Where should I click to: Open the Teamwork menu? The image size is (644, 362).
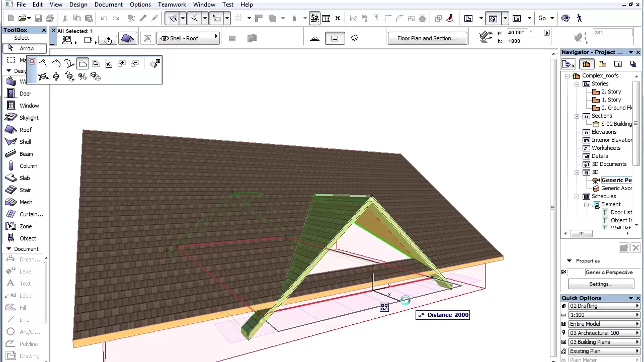tap(172, 5)
